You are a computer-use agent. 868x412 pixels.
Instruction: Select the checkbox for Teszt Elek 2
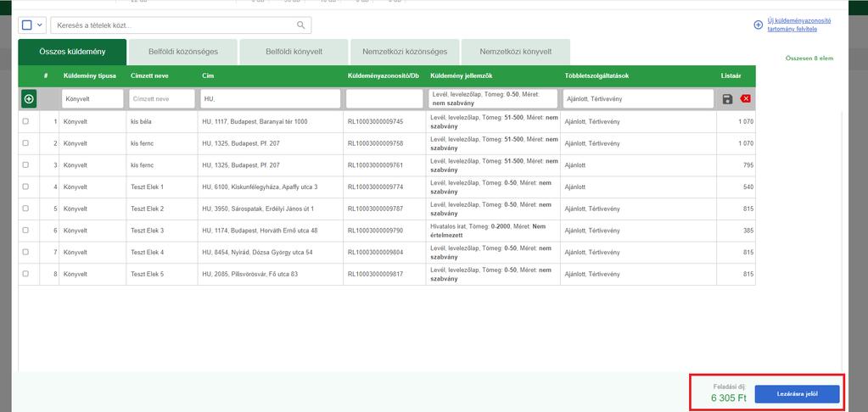(x=25, y=209)
